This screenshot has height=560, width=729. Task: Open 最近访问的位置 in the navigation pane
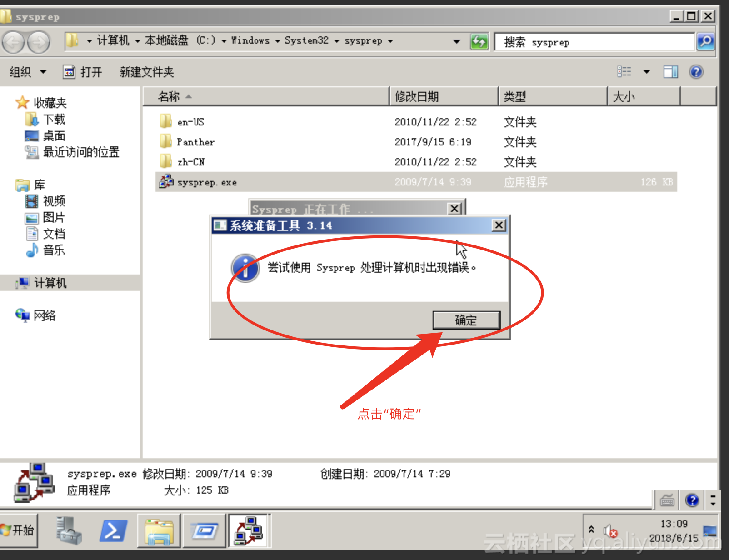tap(81, 152)
